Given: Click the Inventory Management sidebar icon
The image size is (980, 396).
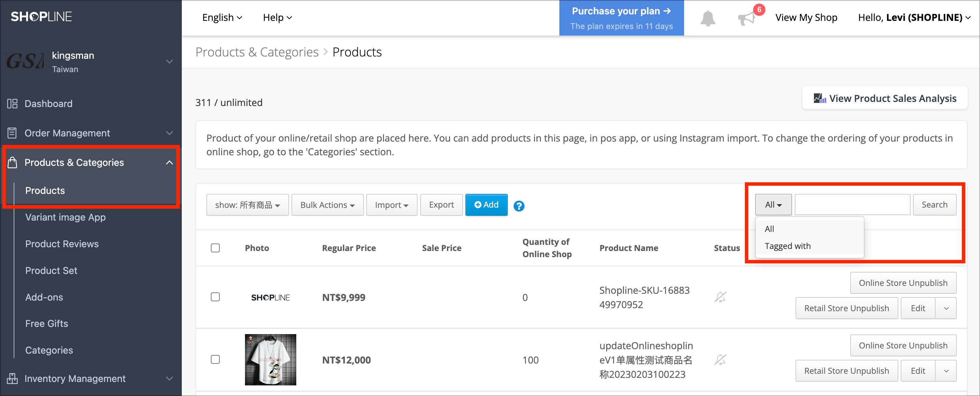Looking at the screenshot, I should point(12,378).
